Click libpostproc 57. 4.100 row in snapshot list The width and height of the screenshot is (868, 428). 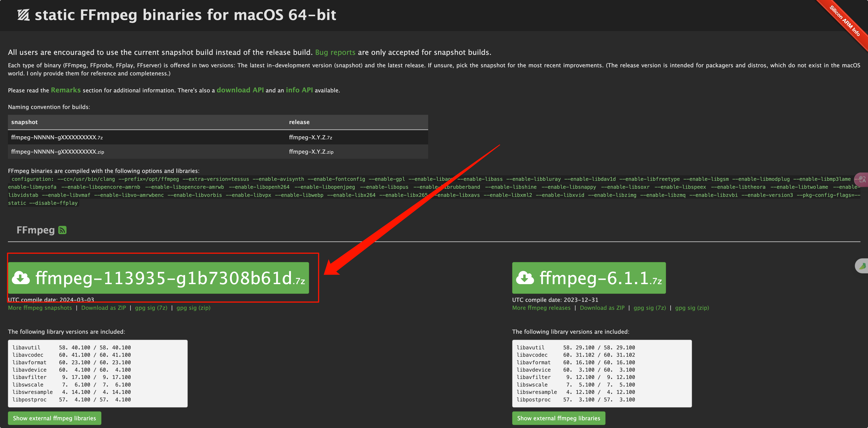(x=71, y=400)
